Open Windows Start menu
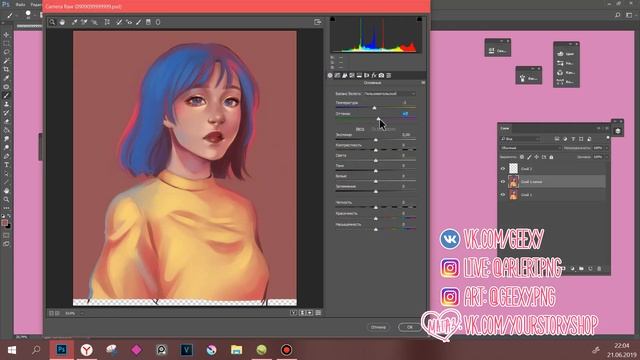640x360 pixels. [x=11, y=350]
